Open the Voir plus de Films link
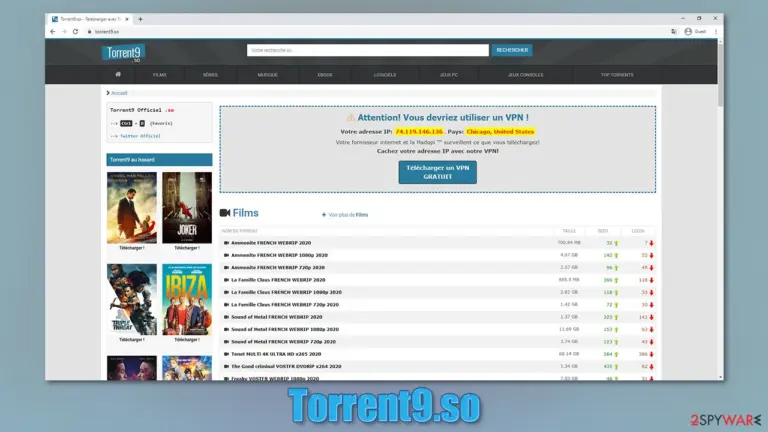The height and width of the screenshot is (432, 768). coord(345,215)
